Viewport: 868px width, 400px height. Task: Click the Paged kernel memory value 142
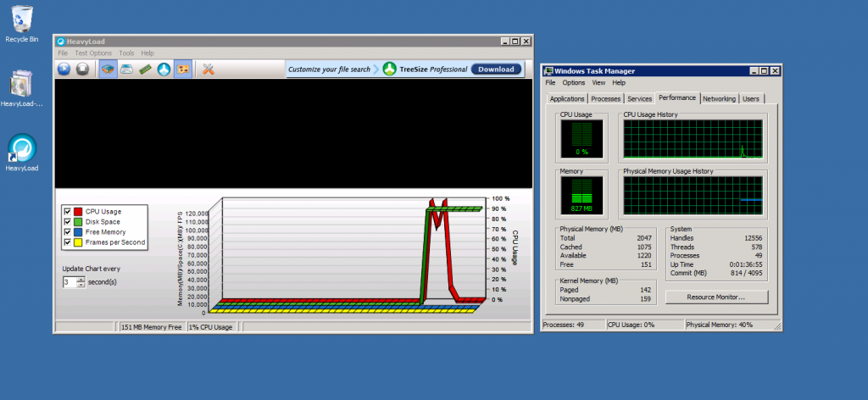645,290
